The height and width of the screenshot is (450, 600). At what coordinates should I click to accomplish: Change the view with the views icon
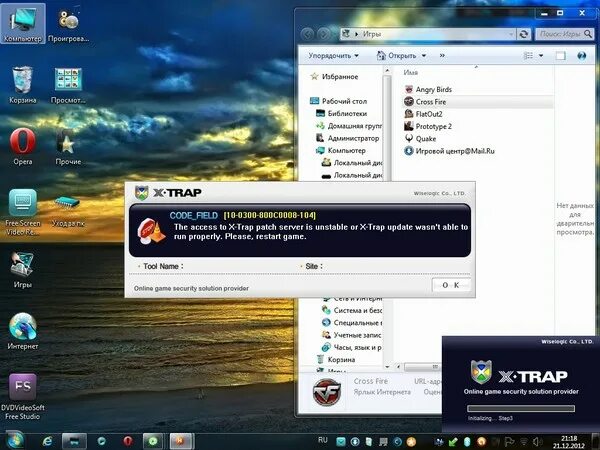pyautogui.click(x=528, y=56)
